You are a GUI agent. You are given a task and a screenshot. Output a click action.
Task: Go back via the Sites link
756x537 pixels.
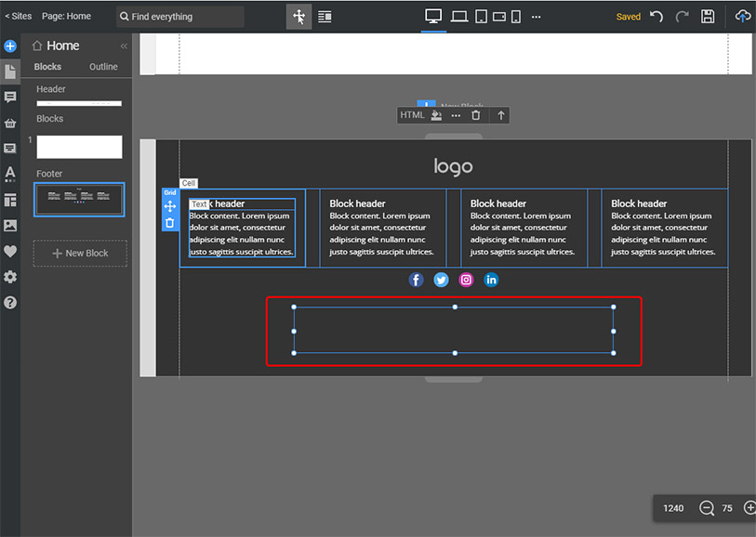18,17
